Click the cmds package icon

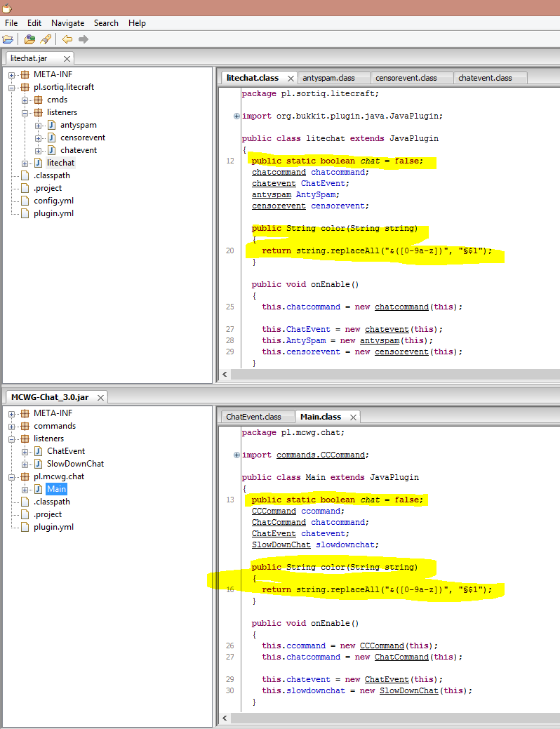38,100
